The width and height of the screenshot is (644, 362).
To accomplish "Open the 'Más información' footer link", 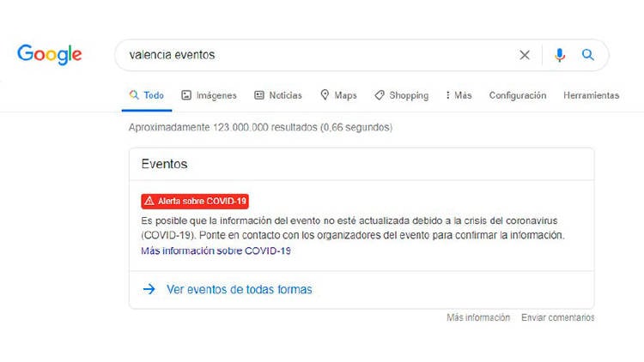I will (478, 317).
